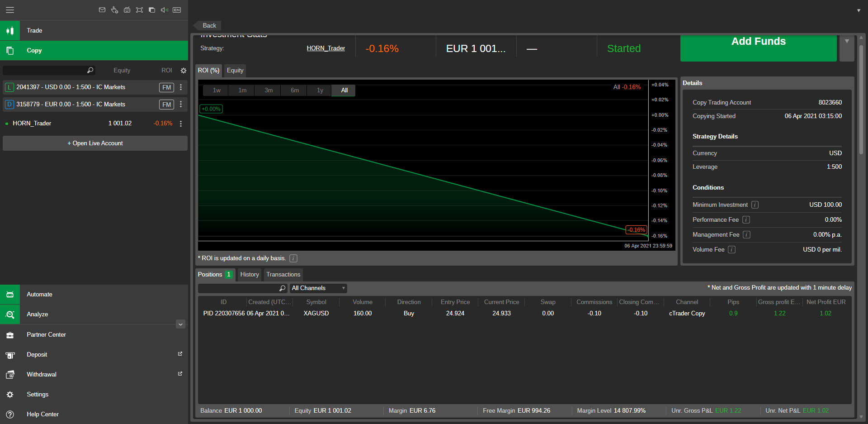Open the Automate section icon
This screenshot has width=868, height=424.
click(x=10, y=295)
